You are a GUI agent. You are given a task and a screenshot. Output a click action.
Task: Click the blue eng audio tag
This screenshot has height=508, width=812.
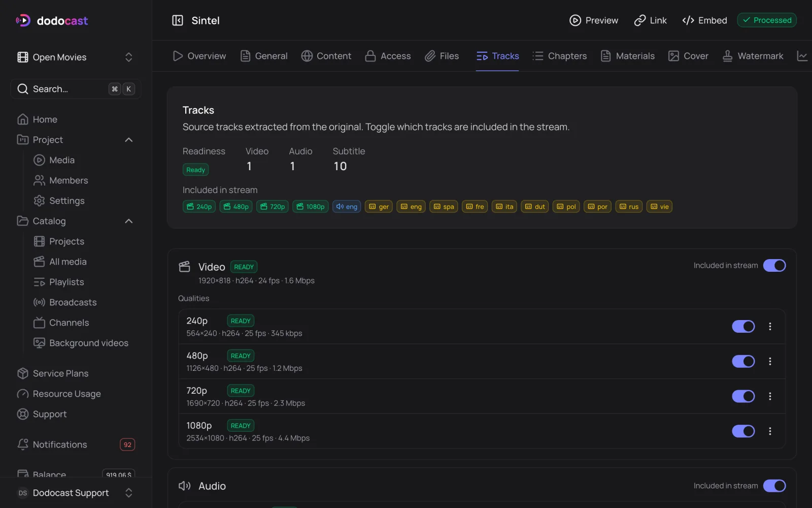click(347, 207)
